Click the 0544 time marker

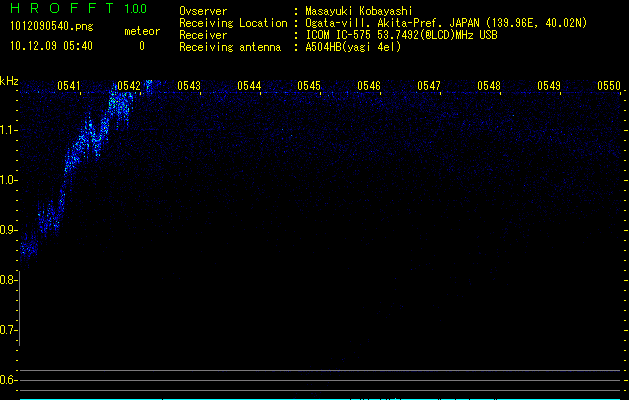click(249, 86)
